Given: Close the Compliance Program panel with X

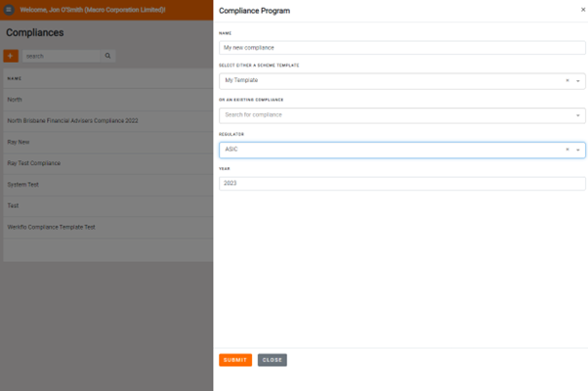Looking at the screenshot, I should (583, 10).
